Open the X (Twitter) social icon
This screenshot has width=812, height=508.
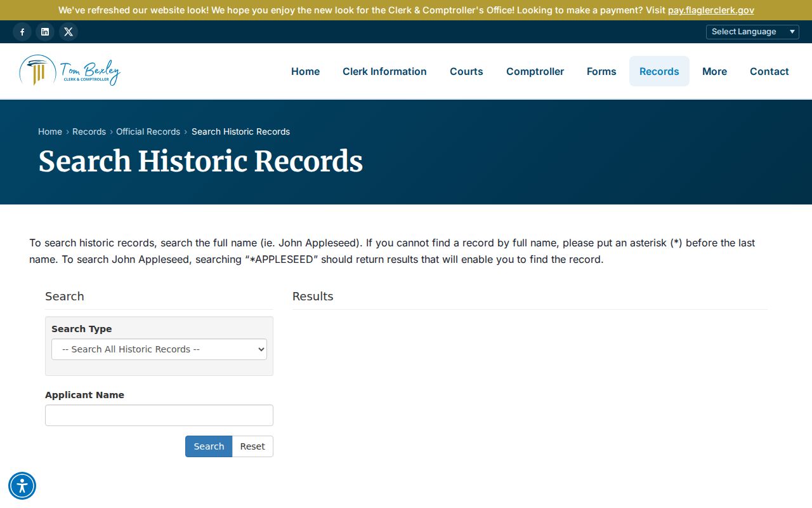pos(69,32)
